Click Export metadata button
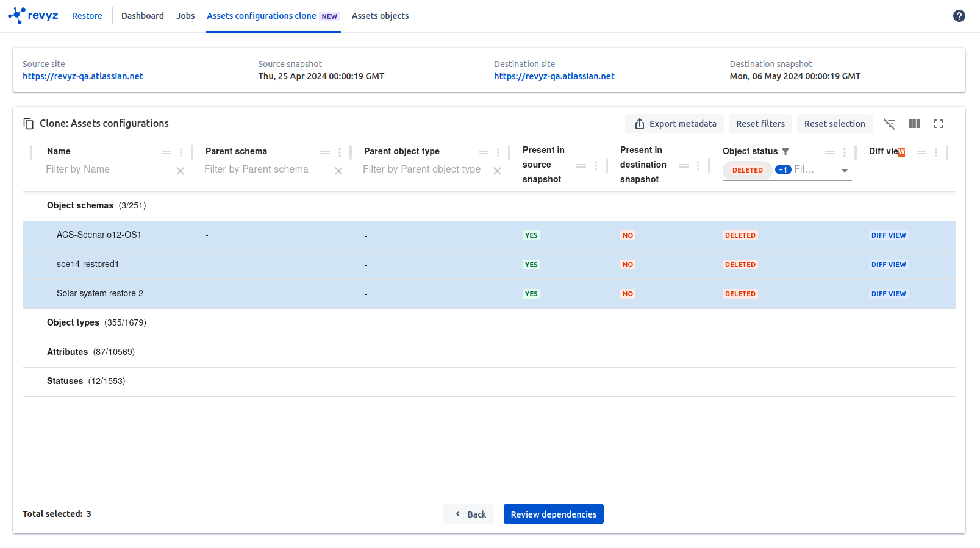Viewport: 980px width, 548px height. (x=674, y=124)
